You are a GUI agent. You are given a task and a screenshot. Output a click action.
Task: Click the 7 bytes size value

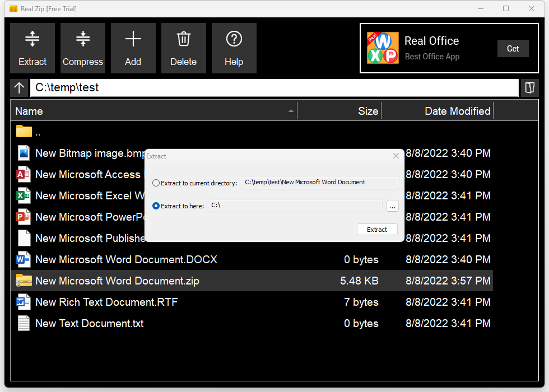point(361,302)
